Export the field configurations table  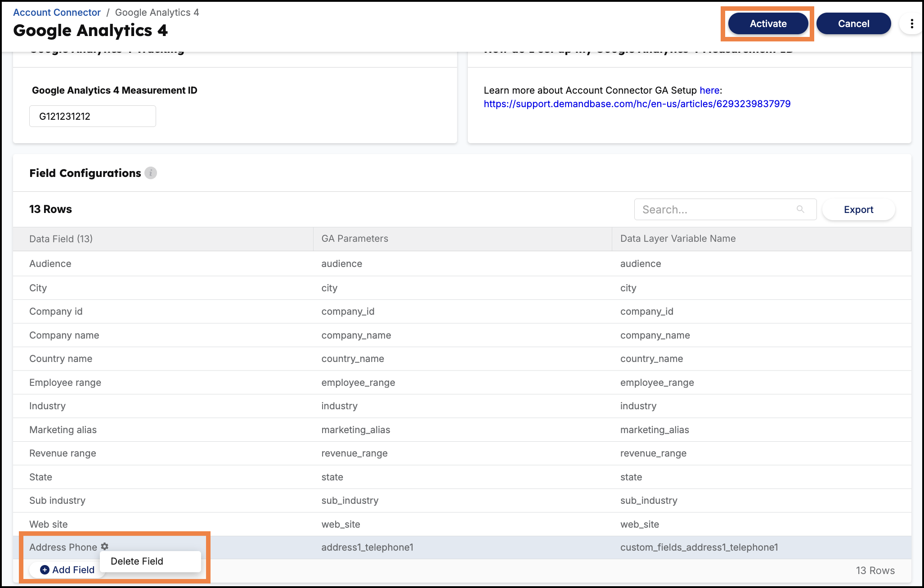coord(858,210)
